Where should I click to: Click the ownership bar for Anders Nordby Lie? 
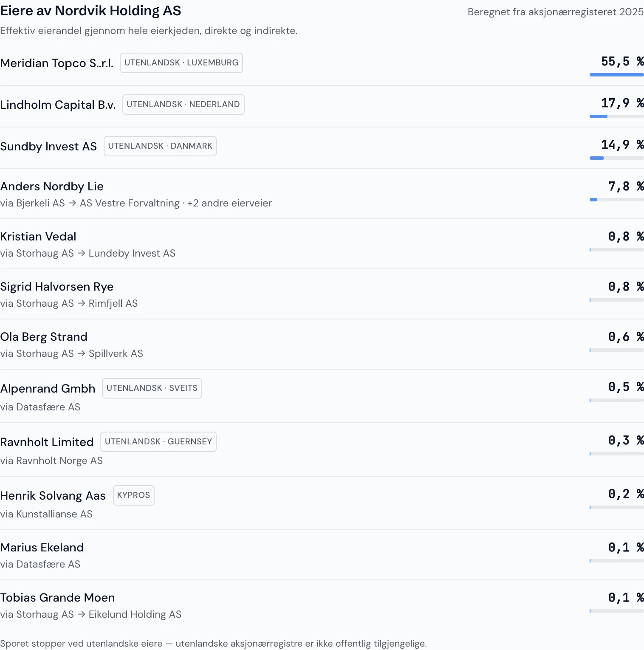[x=617, y=200]
